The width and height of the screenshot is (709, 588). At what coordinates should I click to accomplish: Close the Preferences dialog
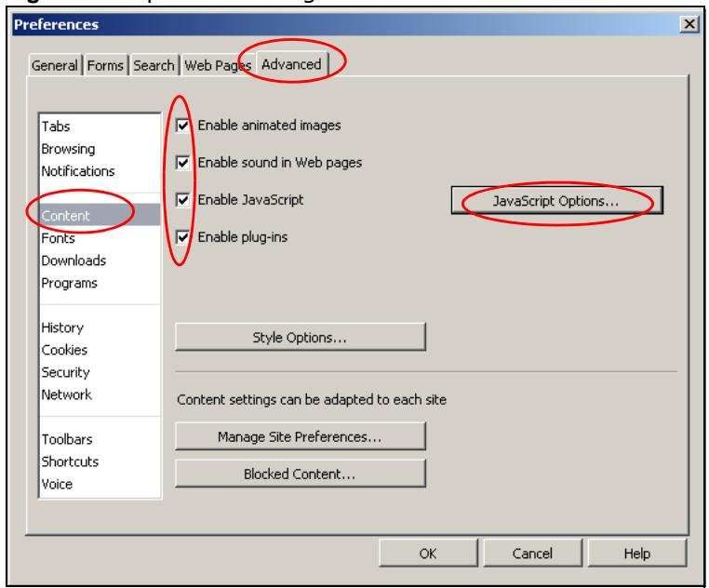pyautogui.click(x=689, y=24)
